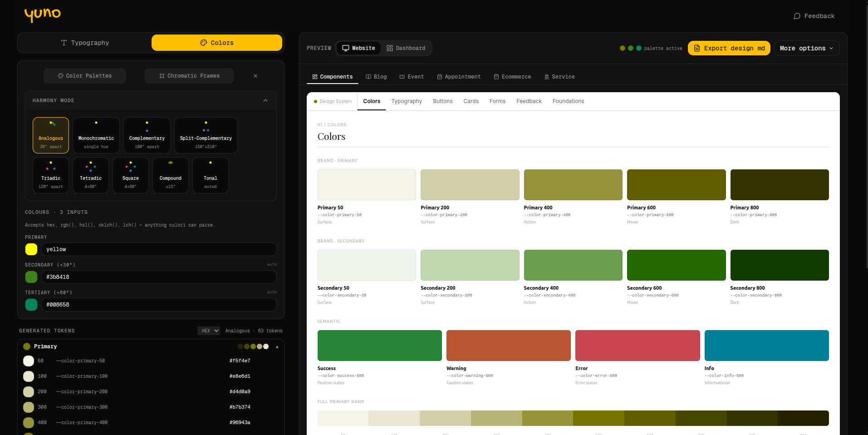Open the green secondary color swatch picker
This screenshot has width=868, height=435.
coord(31,277)
